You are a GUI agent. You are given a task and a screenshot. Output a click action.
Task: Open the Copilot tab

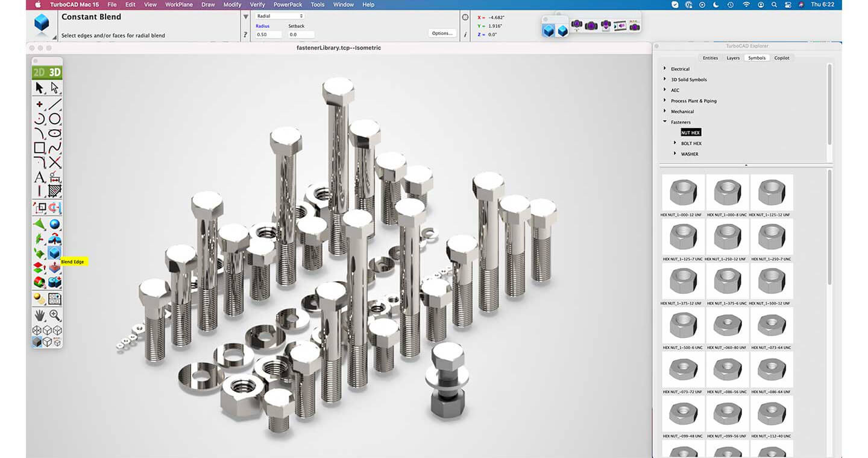(782, 58)
